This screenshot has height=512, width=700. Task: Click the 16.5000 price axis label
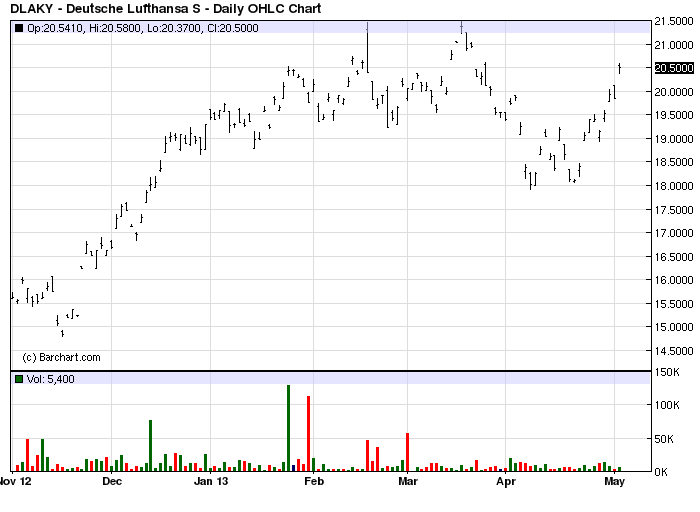[x=674, y=256]
